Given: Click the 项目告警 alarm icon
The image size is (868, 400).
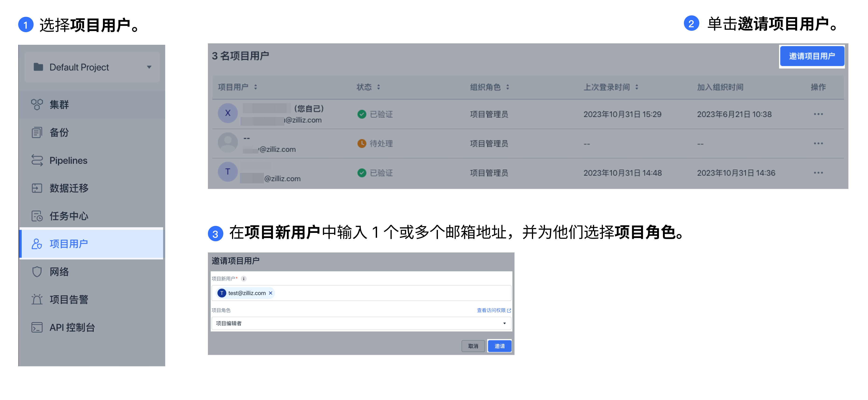Looking at the screenshot, I should coord(37,299).
